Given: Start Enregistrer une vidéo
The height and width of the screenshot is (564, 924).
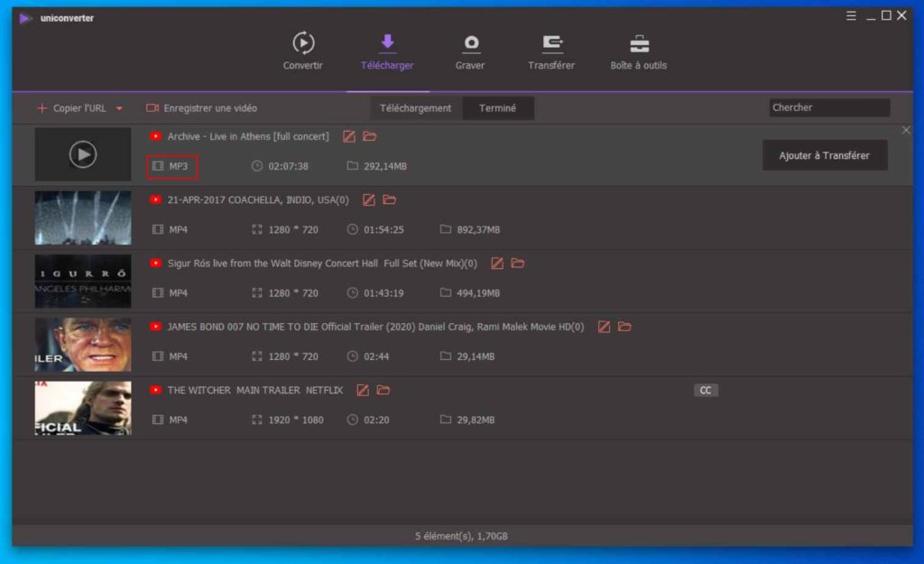Looking at the screenshot, I should tap(201, 108).
